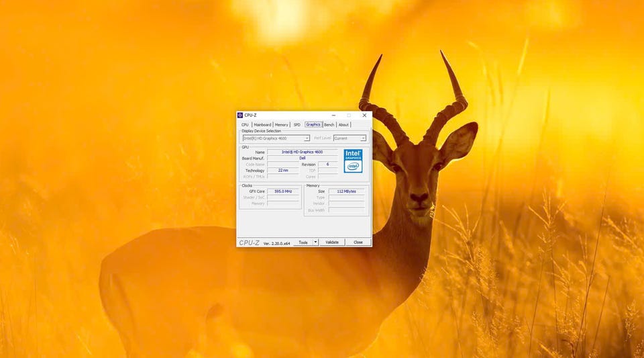This screenshot has width=644, height=358.
Task: Open the Perf Level Current dropdown
Action: pyautogui.click(x=350, y=138)
